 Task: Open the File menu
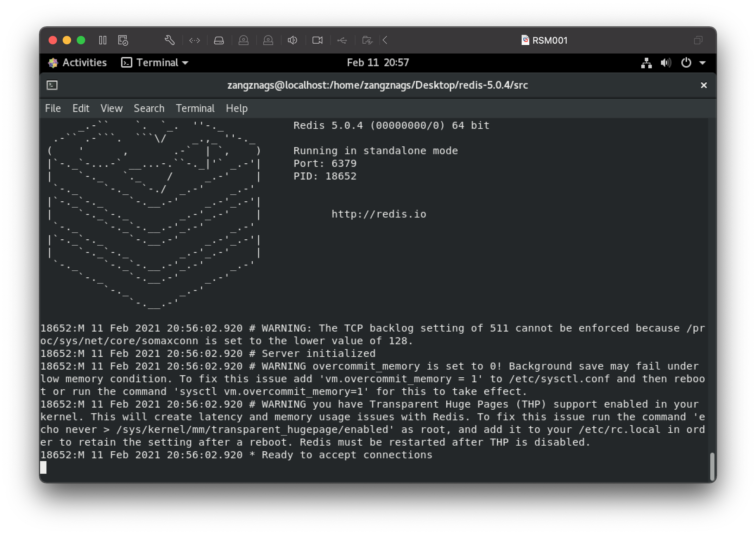(x=53, y=108)
